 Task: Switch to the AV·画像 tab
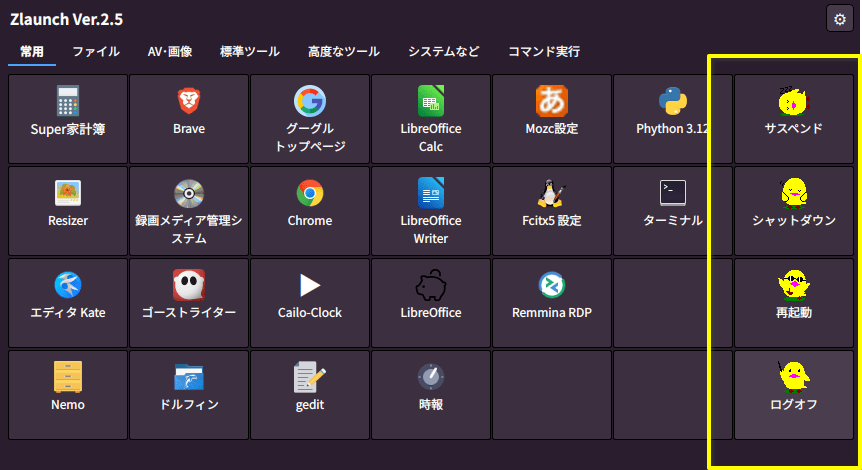[x=170, y=52]
